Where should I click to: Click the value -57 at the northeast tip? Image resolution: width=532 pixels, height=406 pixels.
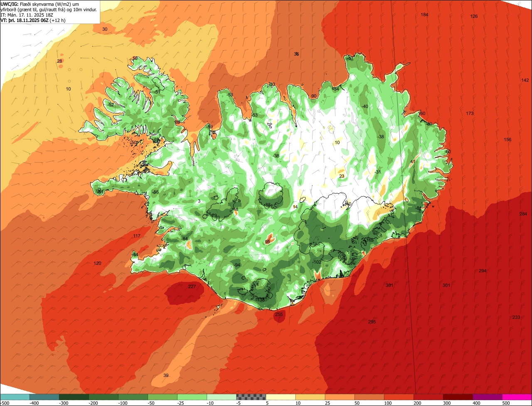pos(350,58)
